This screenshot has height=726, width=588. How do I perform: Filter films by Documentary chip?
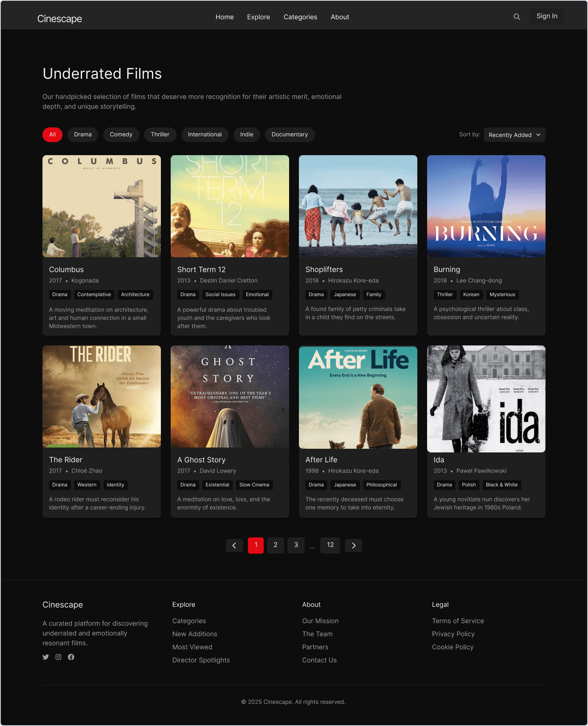[290, 135]
